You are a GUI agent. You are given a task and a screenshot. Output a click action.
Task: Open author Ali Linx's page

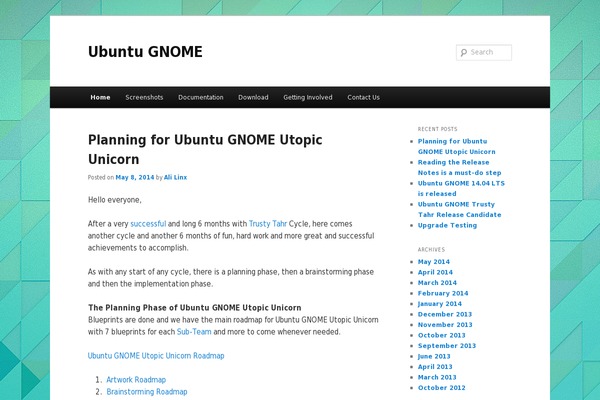point(175,177)
